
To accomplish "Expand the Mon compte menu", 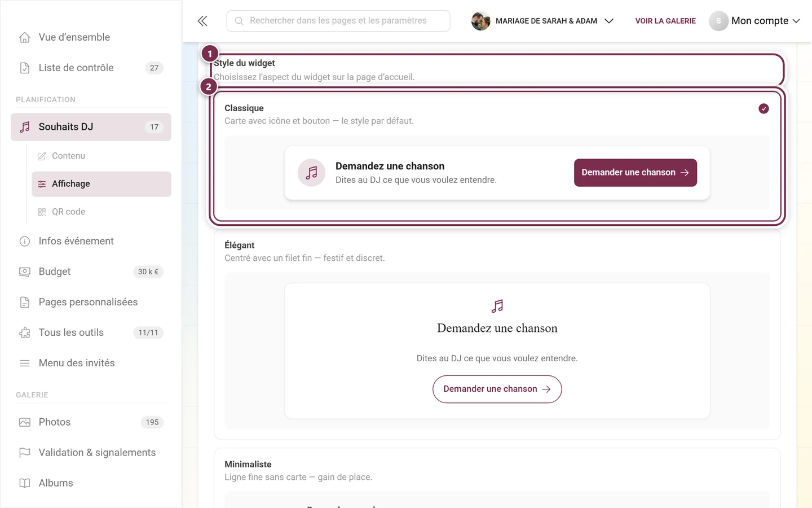I will (x=754, y=21).
